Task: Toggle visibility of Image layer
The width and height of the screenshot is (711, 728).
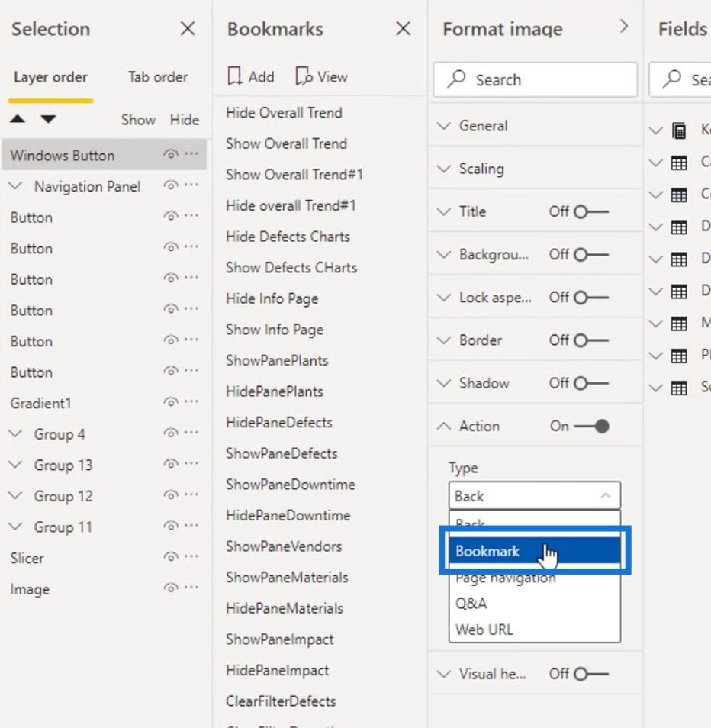Action: point(171,588)
